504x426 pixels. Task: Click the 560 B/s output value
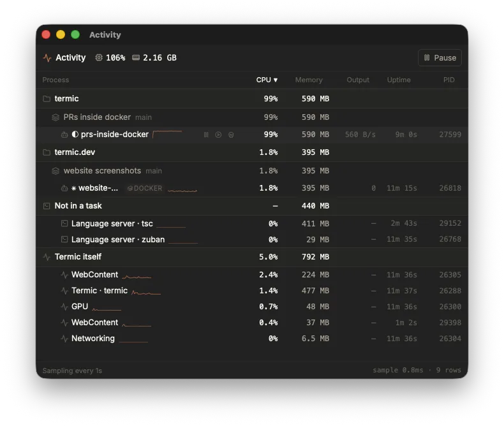pyautogui.click(x=360, y=135)
